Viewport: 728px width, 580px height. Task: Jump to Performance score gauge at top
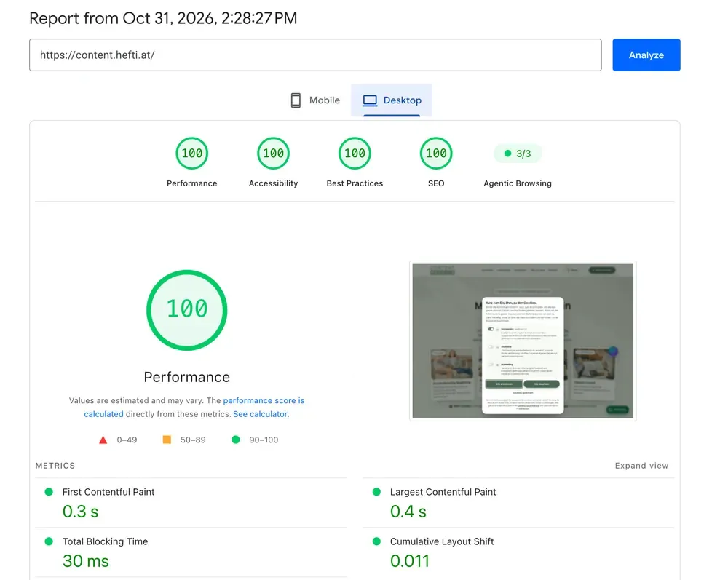[191, 153]
